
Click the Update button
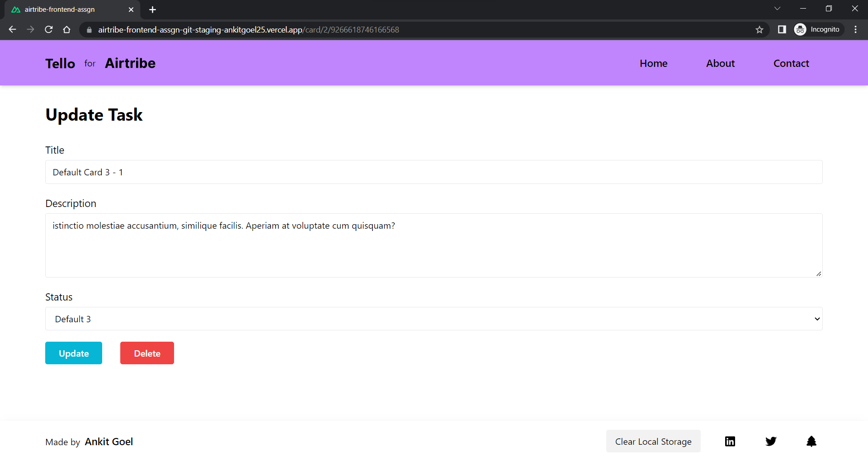click(73, 353)
